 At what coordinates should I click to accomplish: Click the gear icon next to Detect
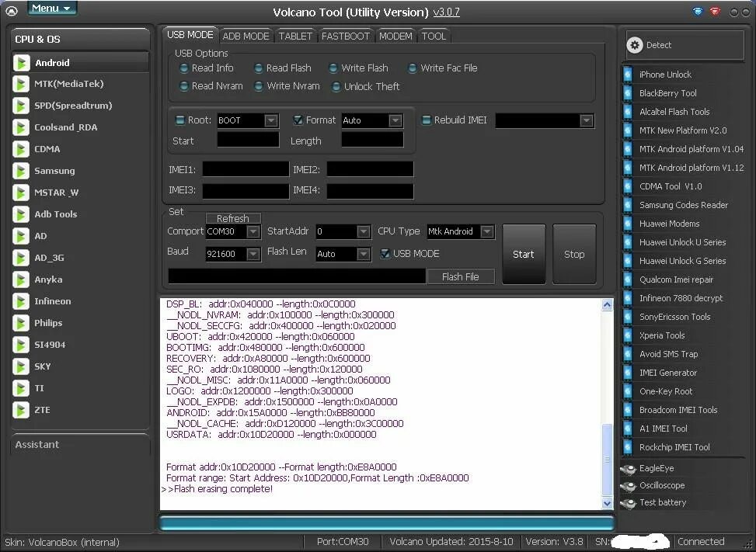[635, 45]
